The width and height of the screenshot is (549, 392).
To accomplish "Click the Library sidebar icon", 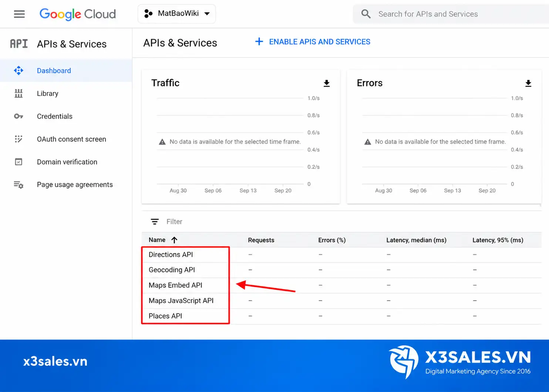I will click(18, 94).
